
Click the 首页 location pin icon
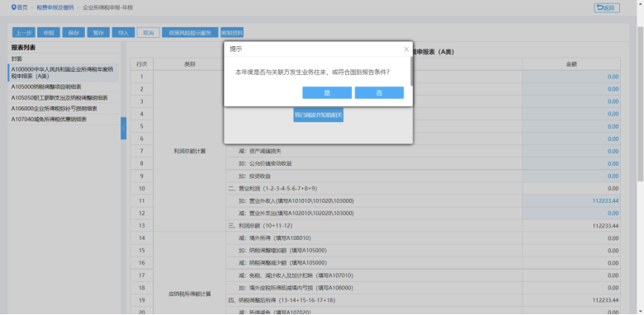14,7
